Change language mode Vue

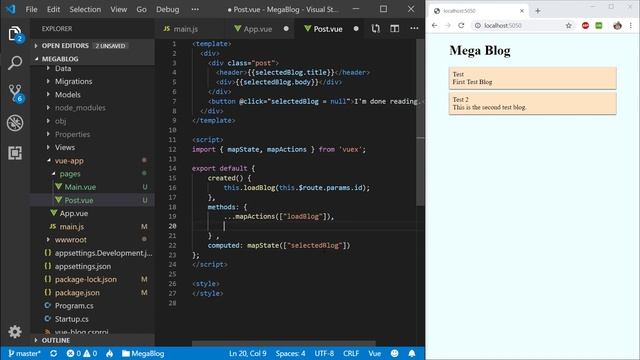375,353
